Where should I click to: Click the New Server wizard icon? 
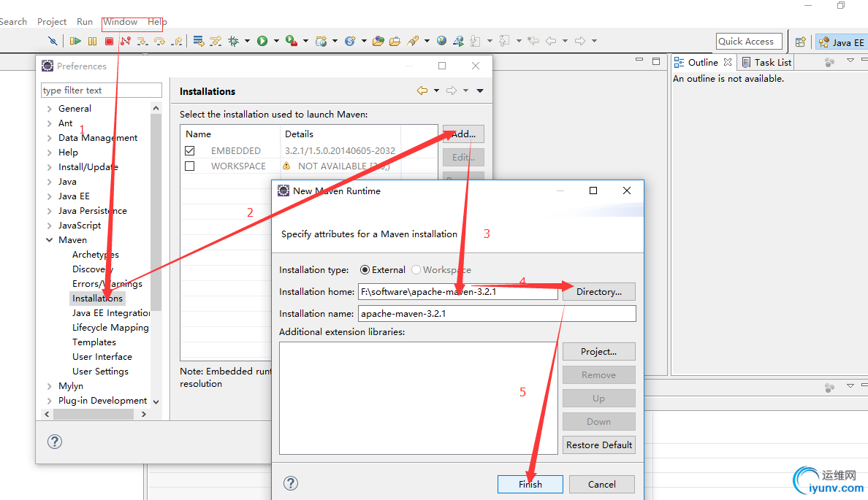pyautogui.click(x=321, y=41)
